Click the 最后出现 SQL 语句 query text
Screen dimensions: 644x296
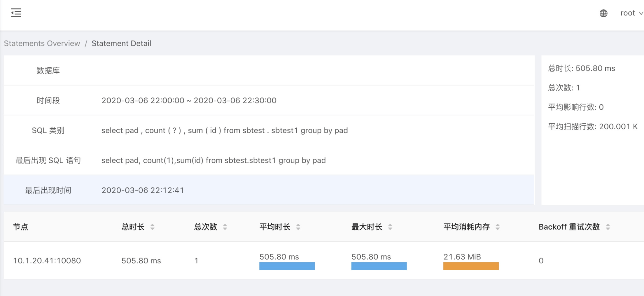coord(214,160)
